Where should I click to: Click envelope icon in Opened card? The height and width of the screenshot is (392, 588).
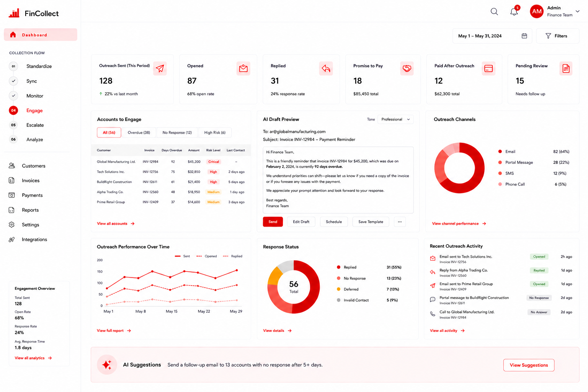click(x=243, y=69)
